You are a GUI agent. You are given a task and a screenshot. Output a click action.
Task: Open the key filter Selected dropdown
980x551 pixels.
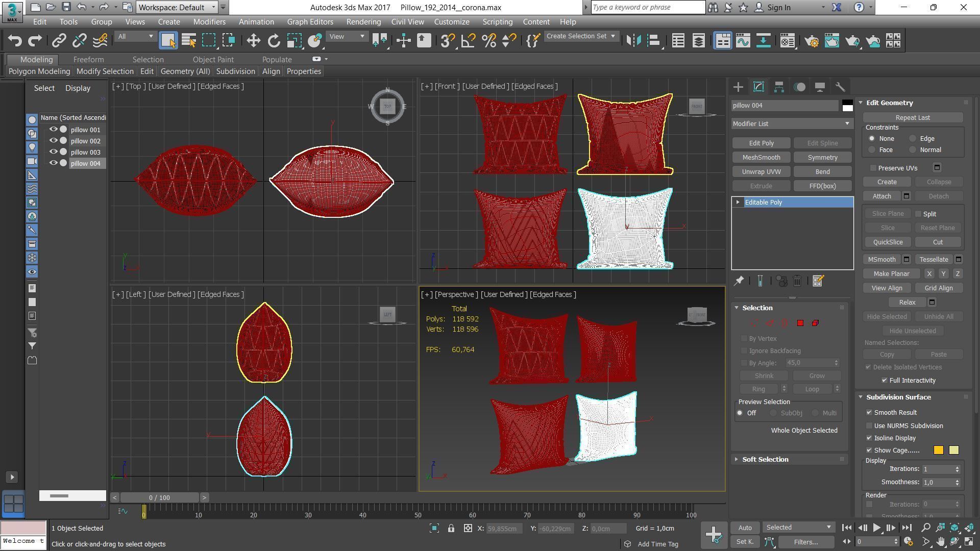(x=799, y=528)
